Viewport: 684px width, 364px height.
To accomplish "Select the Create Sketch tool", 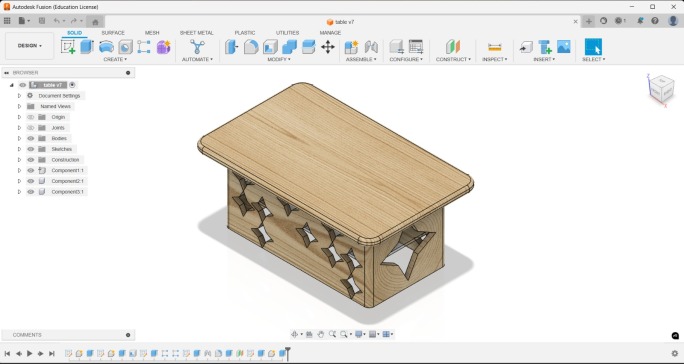I will click(68, 47).
